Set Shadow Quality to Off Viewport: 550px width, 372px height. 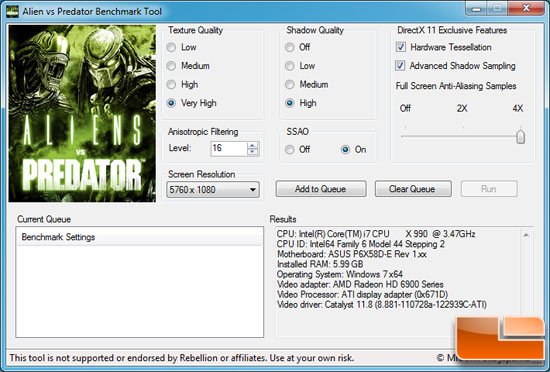click(x=289, y=47)
